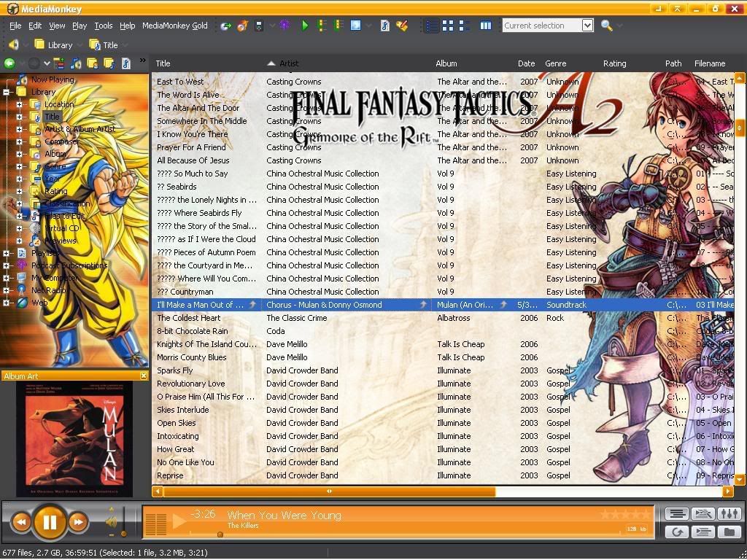Open the MediaMonkey Gold menu

point(174,26)
